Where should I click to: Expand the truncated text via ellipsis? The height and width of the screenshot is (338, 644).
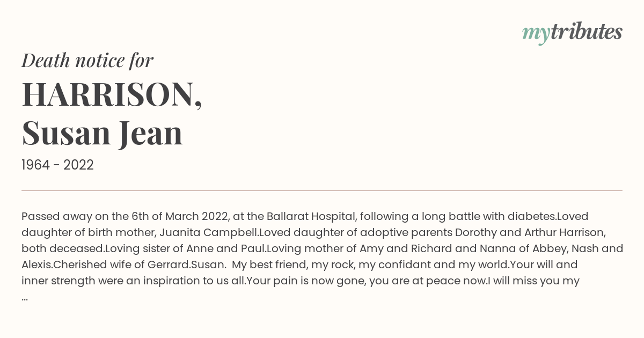25,297
